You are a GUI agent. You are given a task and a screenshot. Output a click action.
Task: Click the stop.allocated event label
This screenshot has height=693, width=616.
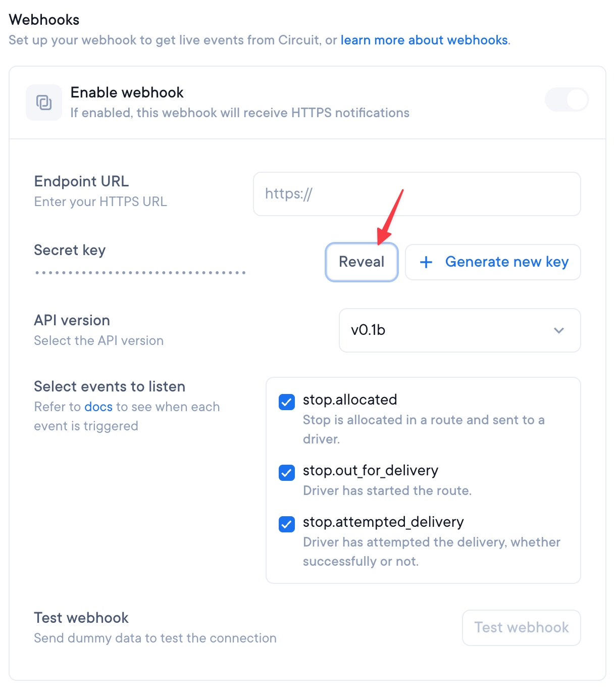[x=350, y=400]
